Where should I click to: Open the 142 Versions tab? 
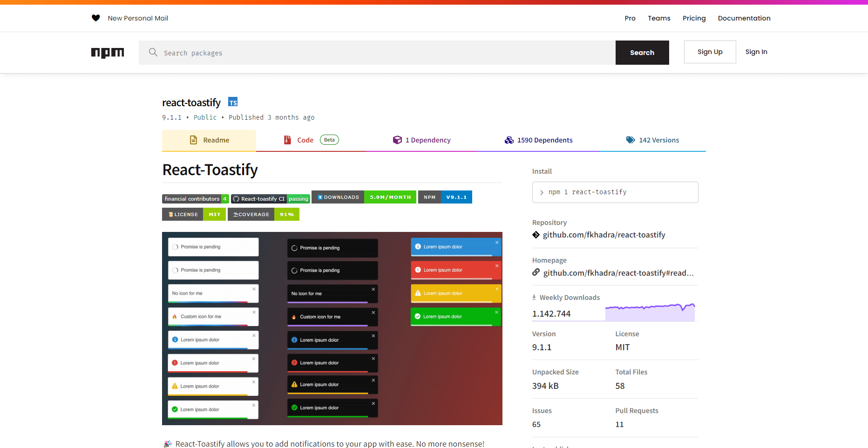tap(652, 140)
